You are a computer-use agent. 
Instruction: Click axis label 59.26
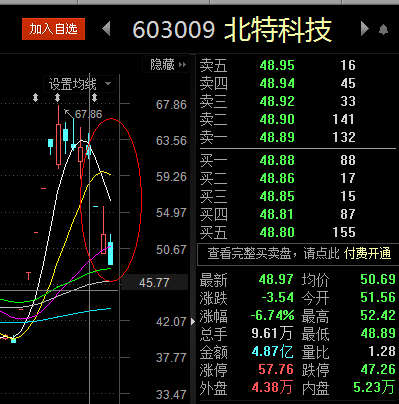[171, 177]
